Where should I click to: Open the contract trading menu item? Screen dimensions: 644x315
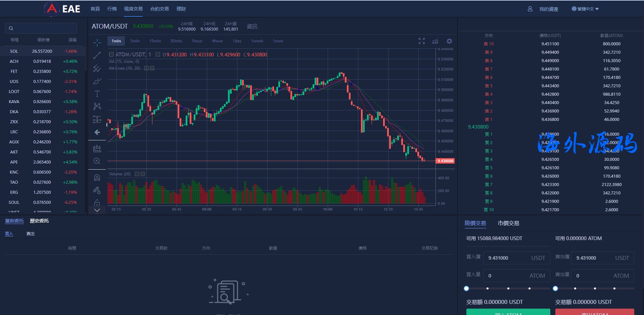[159, 9]
